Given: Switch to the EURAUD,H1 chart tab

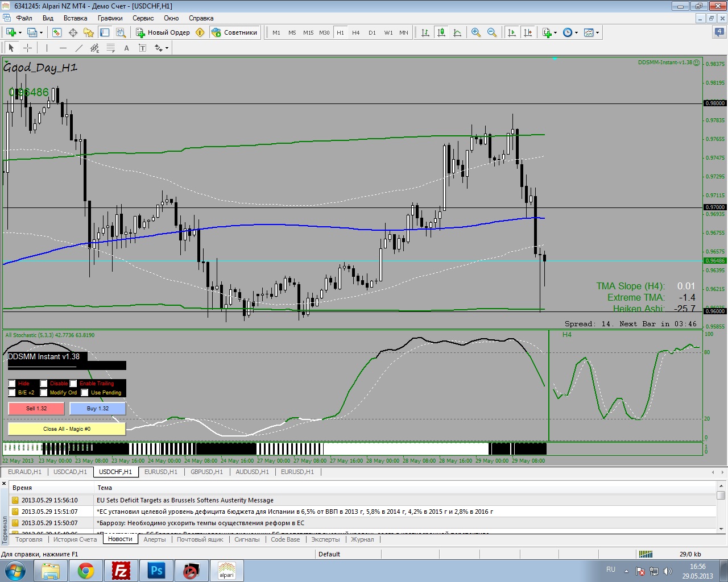Looking at the screenshot, I should (24, 472).
